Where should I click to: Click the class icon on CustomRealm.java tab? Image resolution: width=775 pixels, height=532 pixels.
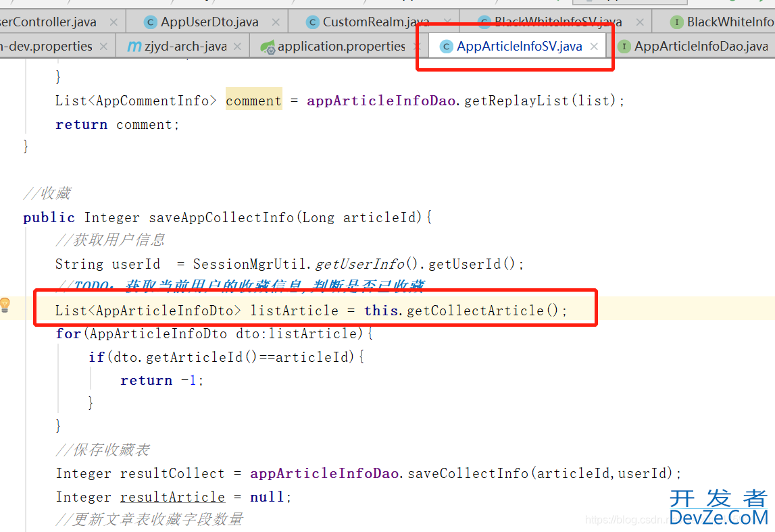(312, 22)
